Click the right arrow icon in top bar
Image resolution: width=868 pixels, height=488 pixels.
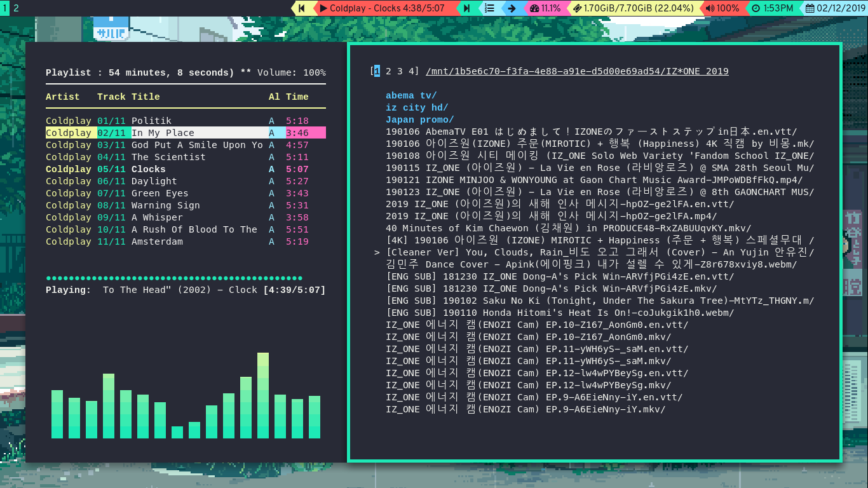click(511, 8)
